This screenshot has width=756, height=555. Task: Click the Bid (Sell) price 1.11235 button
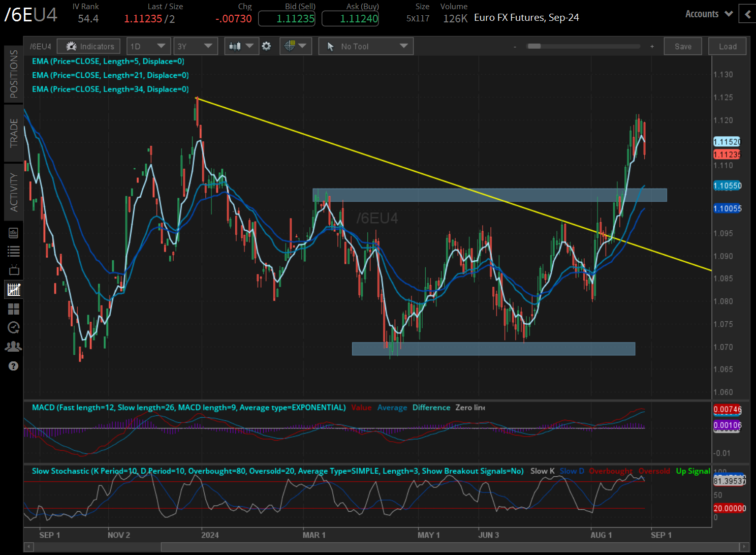(x=287, y=19)
